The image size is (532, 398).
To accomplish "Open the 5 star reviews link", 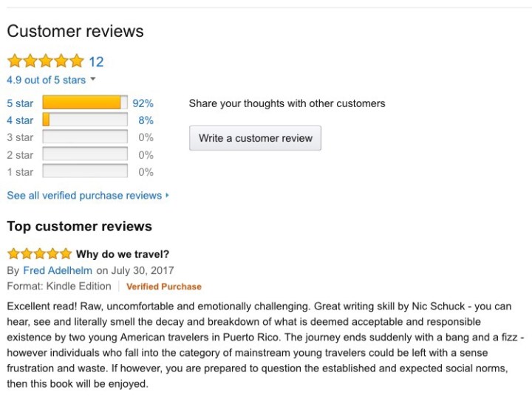I will click(20, 103).
